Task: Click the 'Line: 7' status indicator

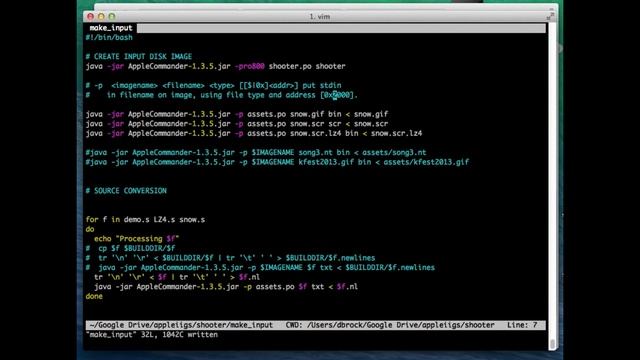Action: pyautogui.click(x=522, y=325)
